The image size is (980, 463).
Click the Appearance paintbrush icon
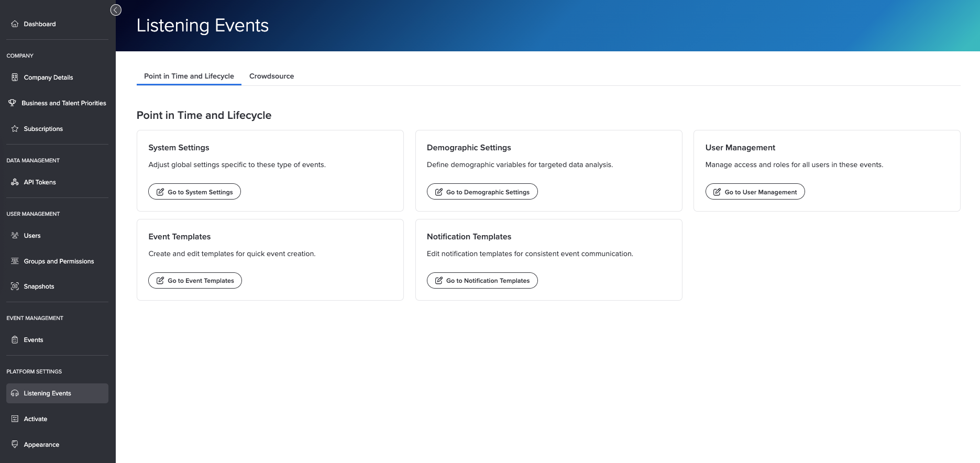tap(15, 445)
